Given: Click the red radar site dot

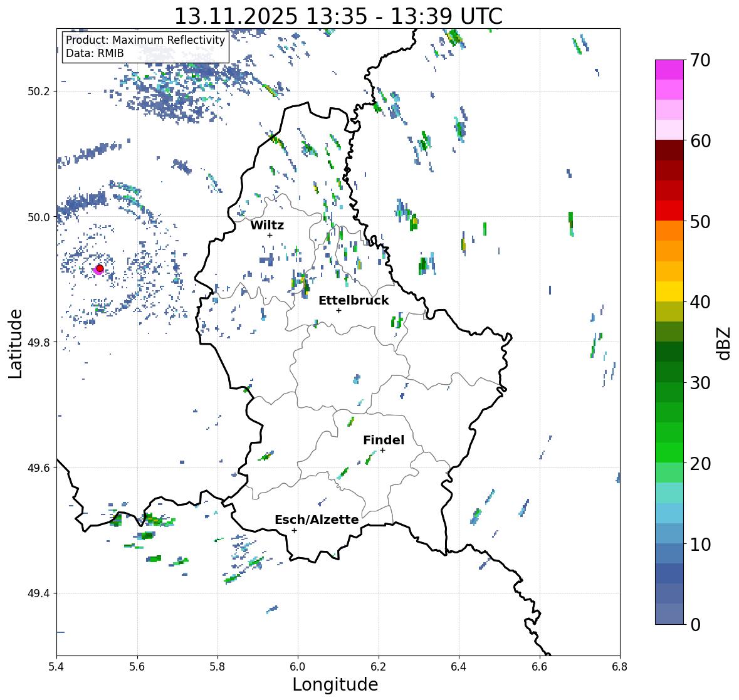Looking at the screenshot, I should [100, 268].
